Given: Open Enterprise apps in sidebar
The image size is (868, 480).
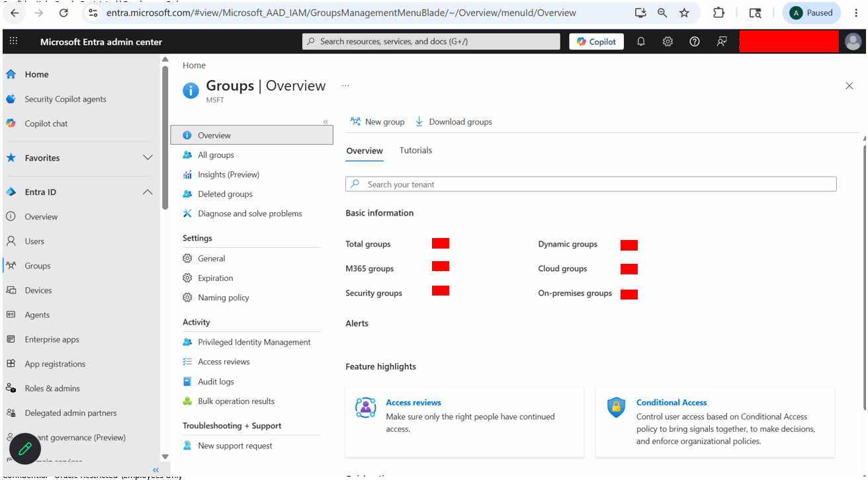Looking at the screenshot, I should coord(52,339).
